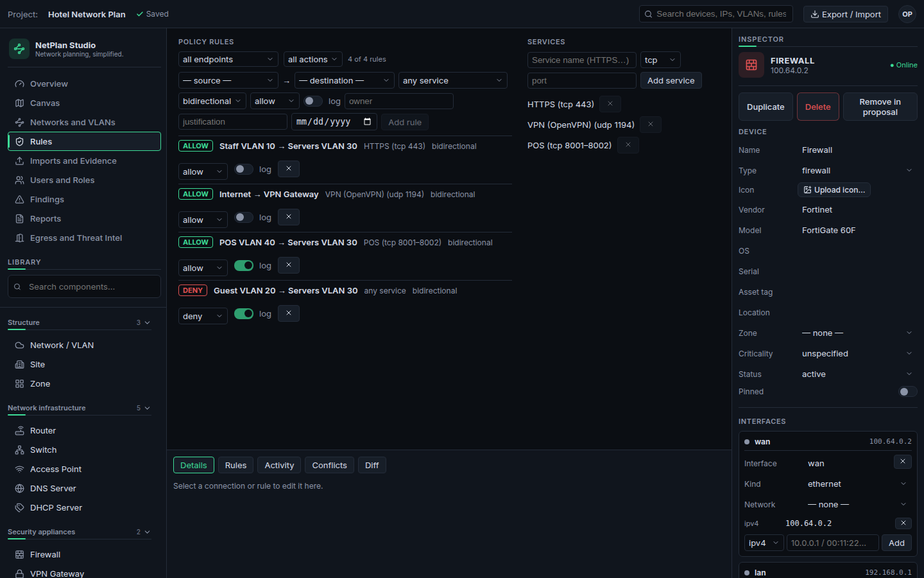The image size is (924, 578).
Task: Open Users and Roles icon
Action: click(19, 180)
